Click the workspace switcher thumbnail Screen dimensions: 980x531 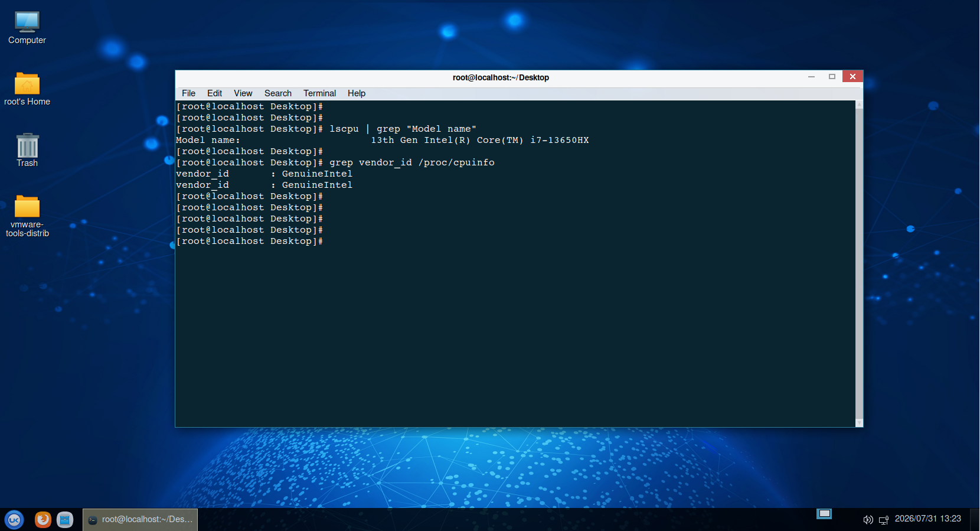click(824, 514)
